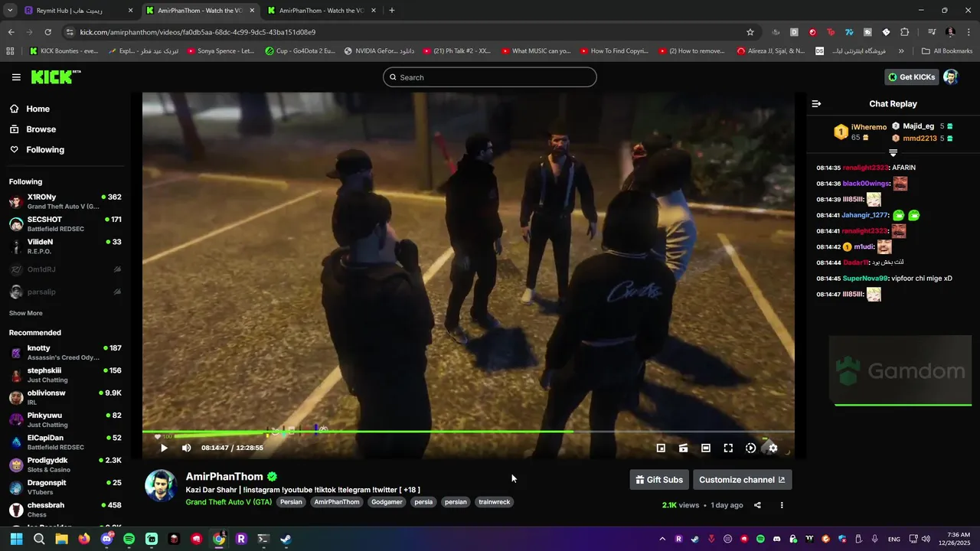Viewport: 980px width, 551px height.
Task: Open the Kick hamburger sidebar menu
Action: click(16, 77)
